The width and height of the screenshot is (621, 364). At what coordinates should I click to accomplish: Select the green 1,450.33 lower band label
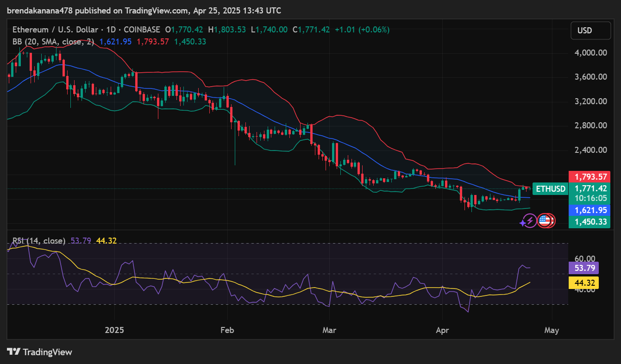coord(590,222)
